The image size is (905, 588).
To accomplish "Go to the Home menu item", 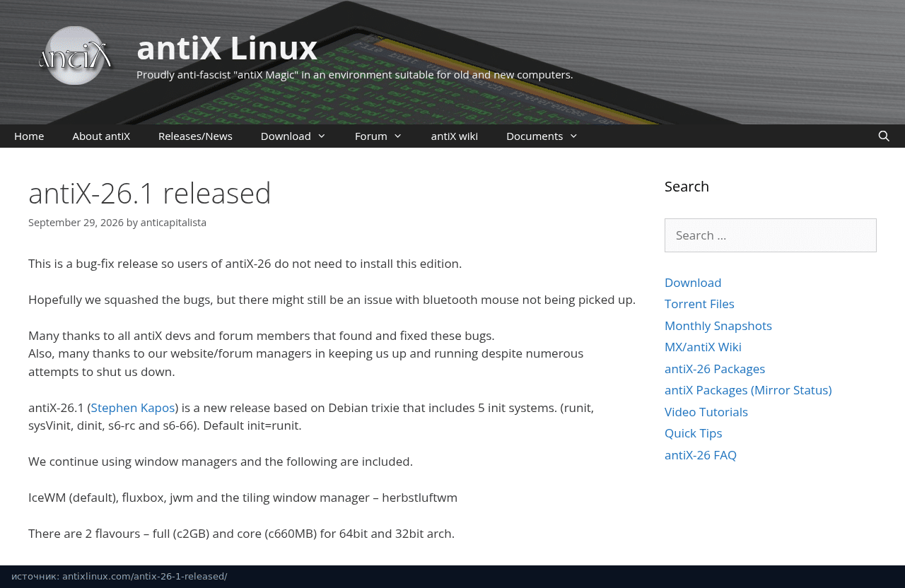I will tap(29, 136).
